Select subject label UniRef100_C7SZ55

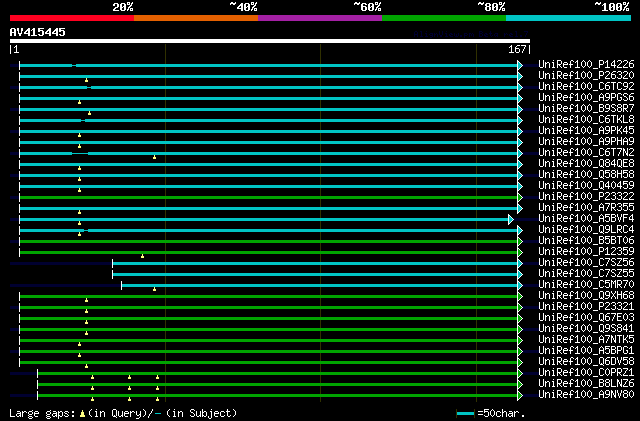tap(586, 274)
